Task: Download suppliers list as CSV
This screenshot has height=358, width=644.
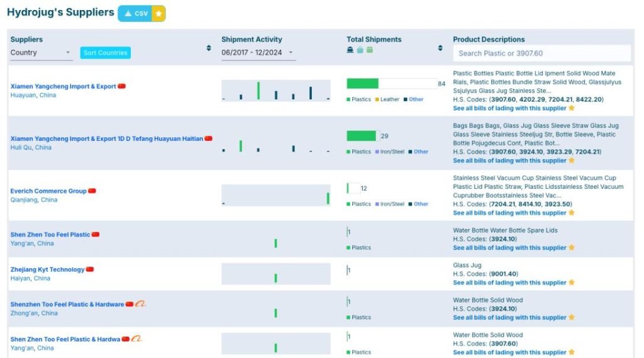Action: [135, 14]
